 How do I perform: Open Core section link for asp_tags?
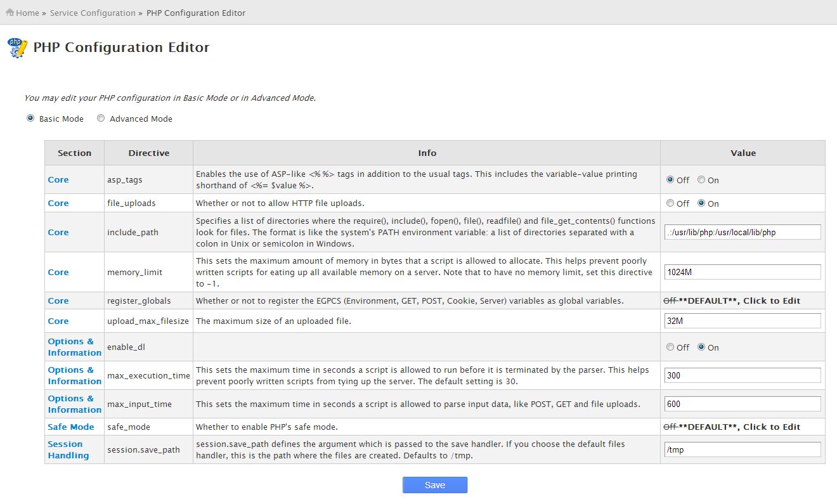(x=58, y=179)
